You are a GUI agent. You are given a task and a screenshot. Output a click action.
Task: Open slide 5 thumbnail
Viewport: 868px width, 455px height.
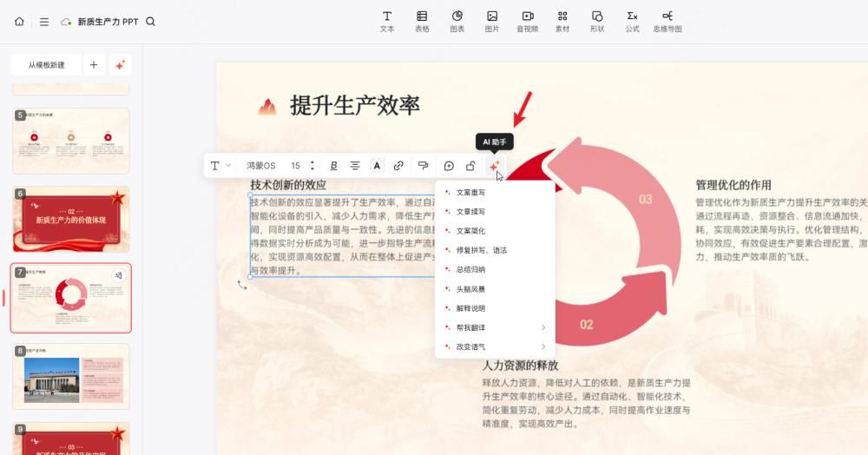[71, 142]
